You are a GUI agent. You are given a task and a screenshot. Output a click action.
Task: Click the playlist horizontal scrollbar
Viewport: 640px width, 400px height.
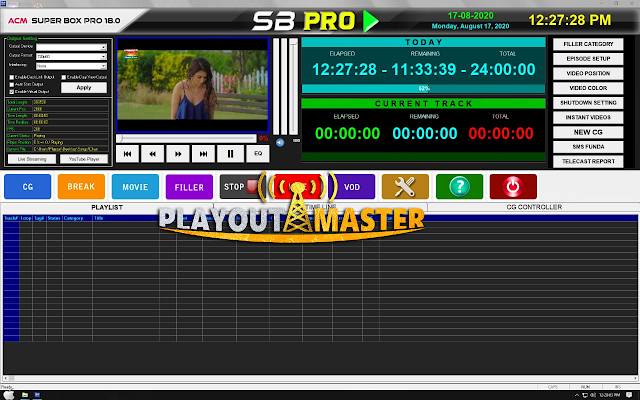[320, 378]
